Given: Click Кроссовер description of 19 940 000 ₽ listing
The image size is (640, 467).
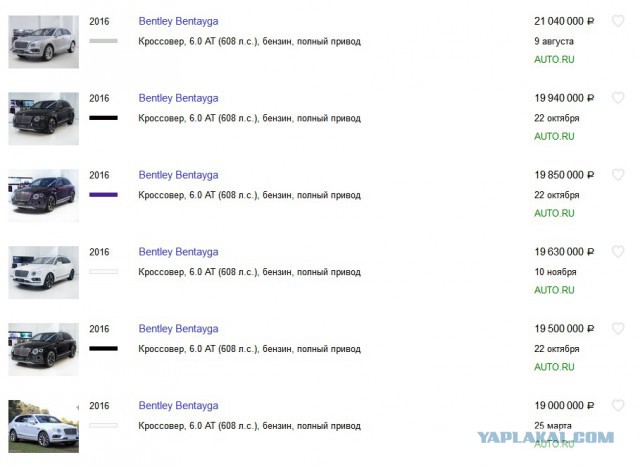Looking at the screenshot, I should click(x=249, y=118).
